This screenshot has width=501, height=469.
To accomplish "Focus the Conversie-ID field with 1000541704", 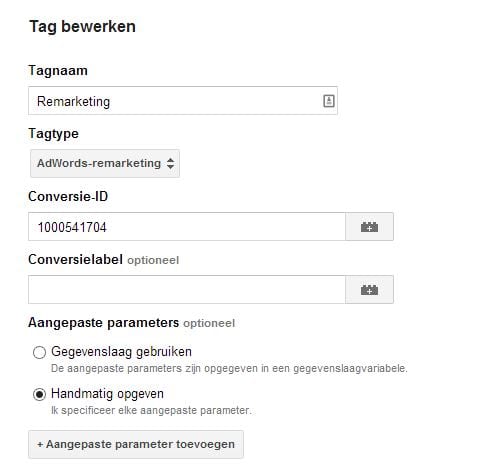I will [x=187, y=227].
